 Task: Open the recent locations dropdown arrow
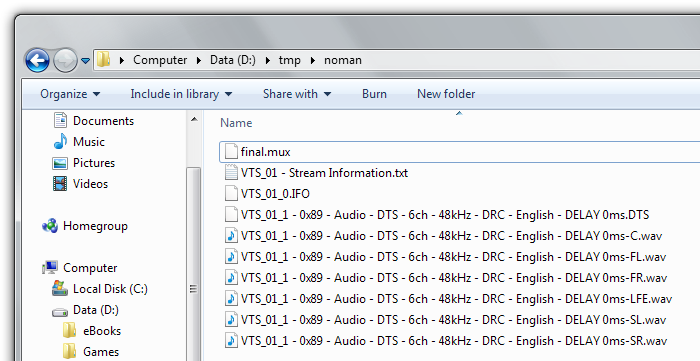coord(85,60)
